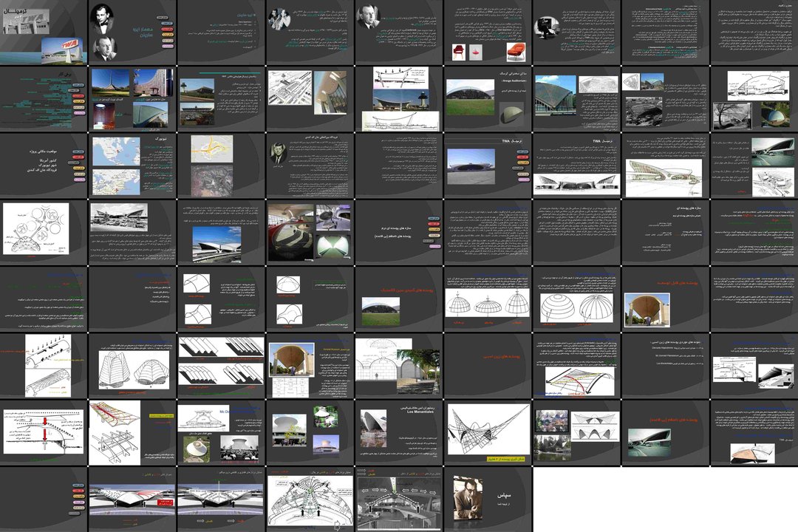
Task: Open the slide with two shell curve sketches and text
Action: tap(221, 299)
